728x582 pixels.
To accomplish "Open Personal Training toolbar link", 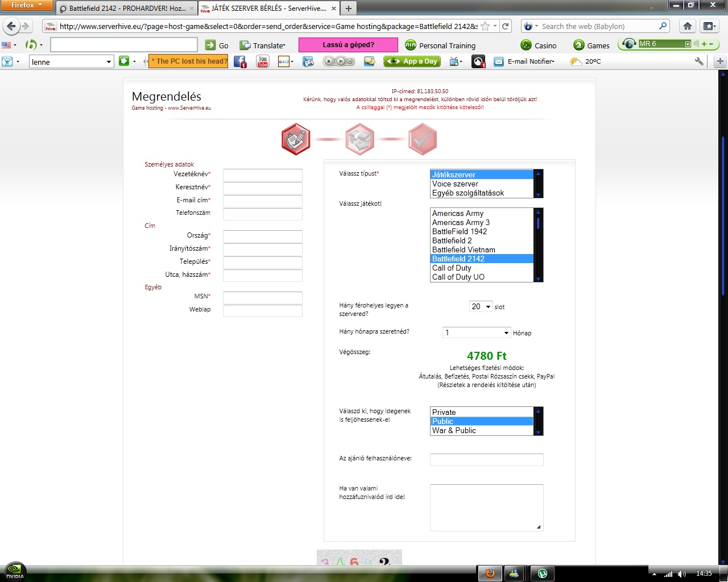I will [440, 45].
